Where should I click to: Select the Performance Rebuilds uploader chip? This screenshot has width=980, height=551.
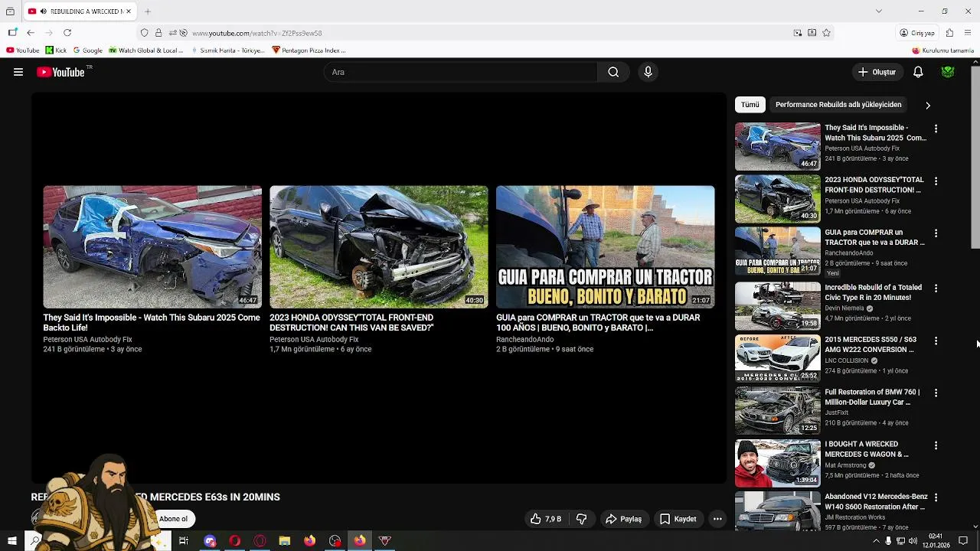[838, 105]
